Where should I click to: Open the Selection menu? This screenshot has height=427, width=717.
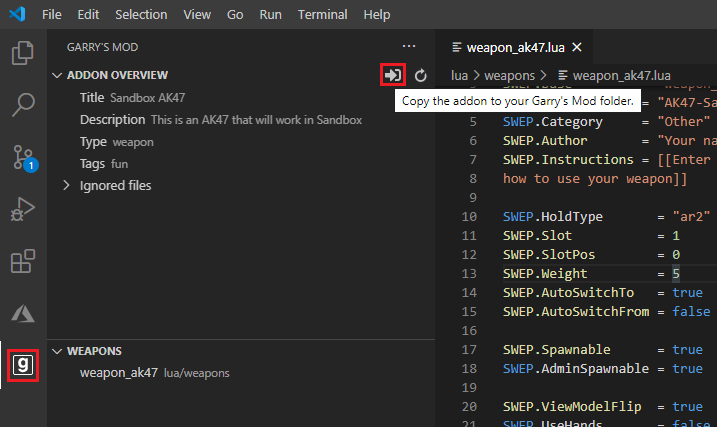click(141, 15)
